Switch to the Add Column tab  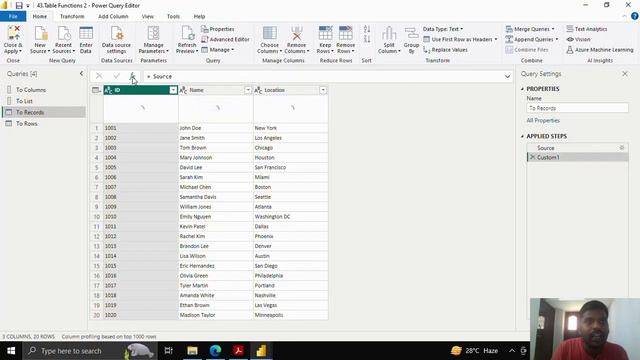pos(113,16)
